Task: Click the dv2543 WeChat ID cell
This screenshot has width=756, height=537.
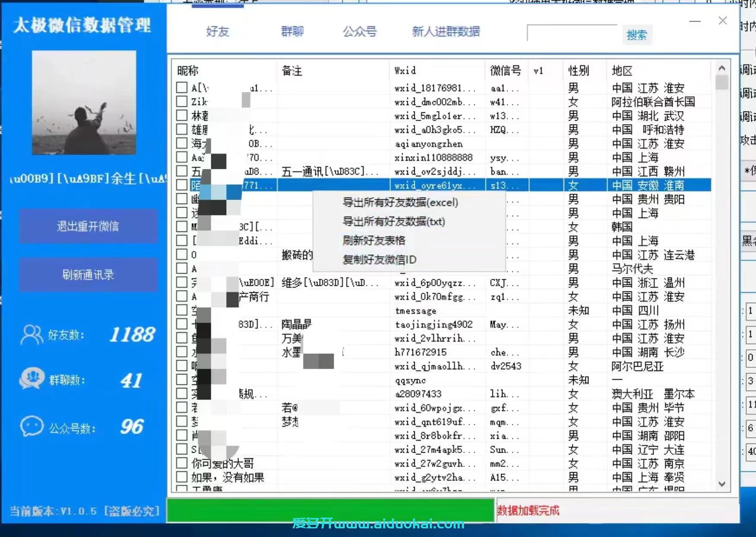Action: [x=506, y=366]
